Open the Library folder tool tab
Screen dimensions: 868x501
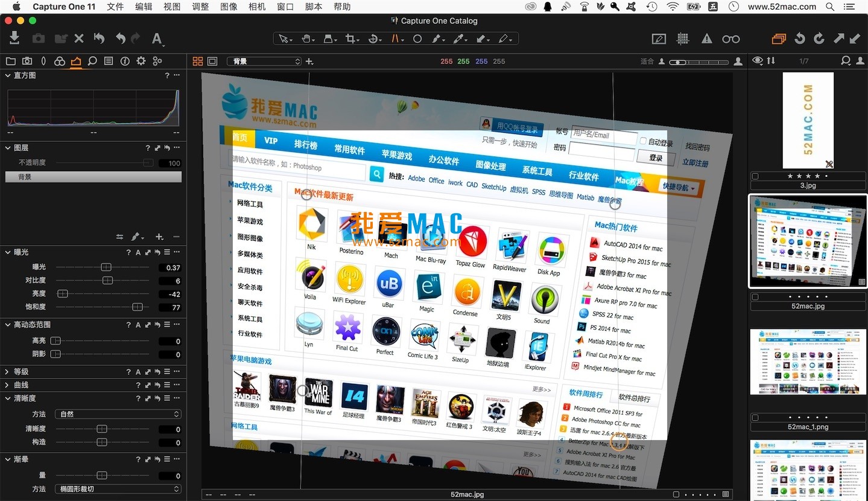click(x=10, y=61)
